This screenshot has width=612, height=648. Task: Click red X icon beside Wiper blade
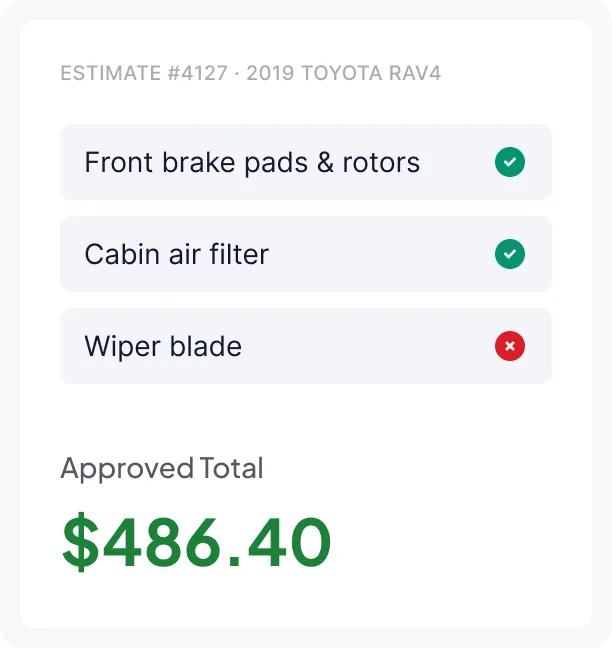510,346
